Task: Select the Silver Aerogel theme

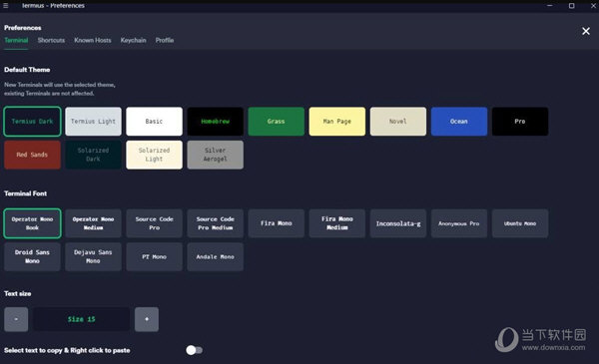Action: click(215, 155)
